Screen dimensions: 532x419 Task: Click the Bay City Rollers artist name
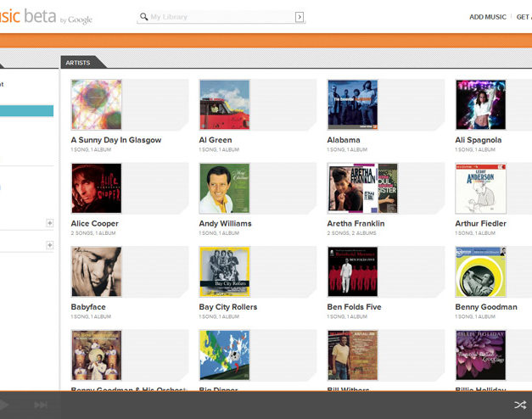click(228, 307)
